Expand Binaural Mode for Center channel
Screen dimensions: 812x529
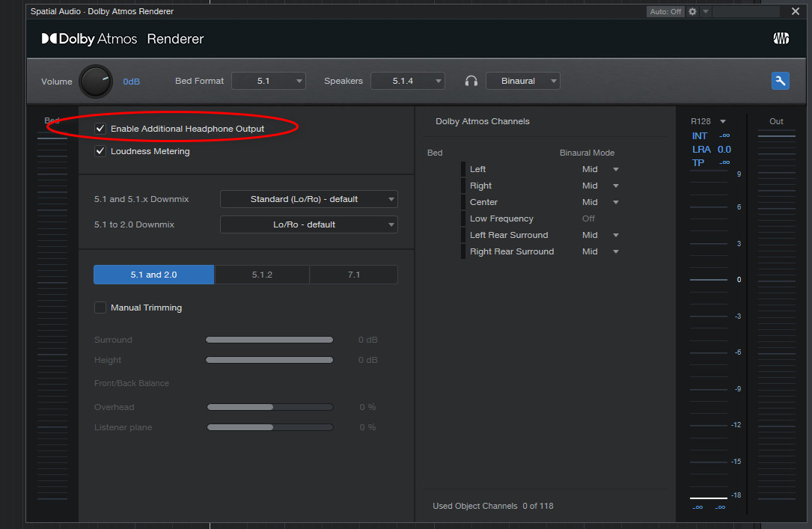coord(616,202)
